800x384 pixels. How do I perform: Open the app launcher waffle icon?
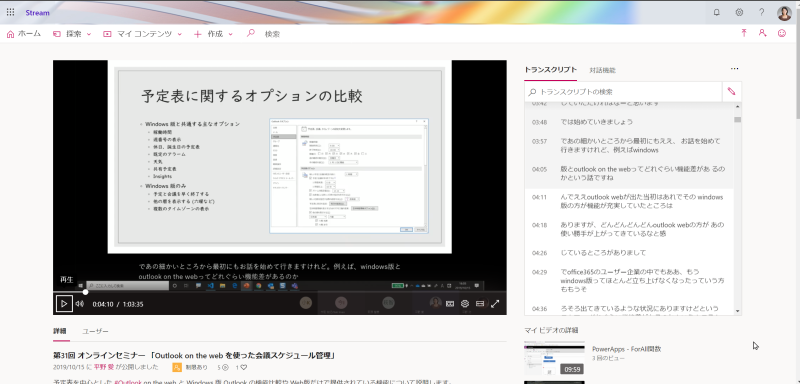point(10,13)
